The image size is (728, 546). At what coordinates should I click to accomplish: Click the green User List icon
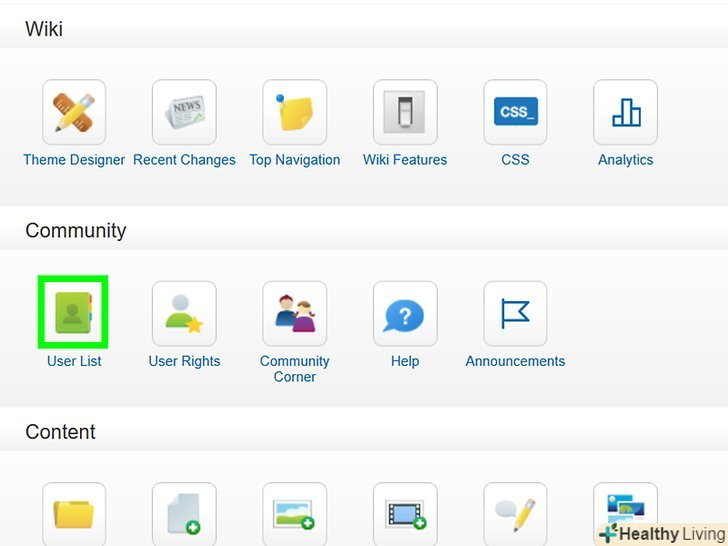[73, 313]
